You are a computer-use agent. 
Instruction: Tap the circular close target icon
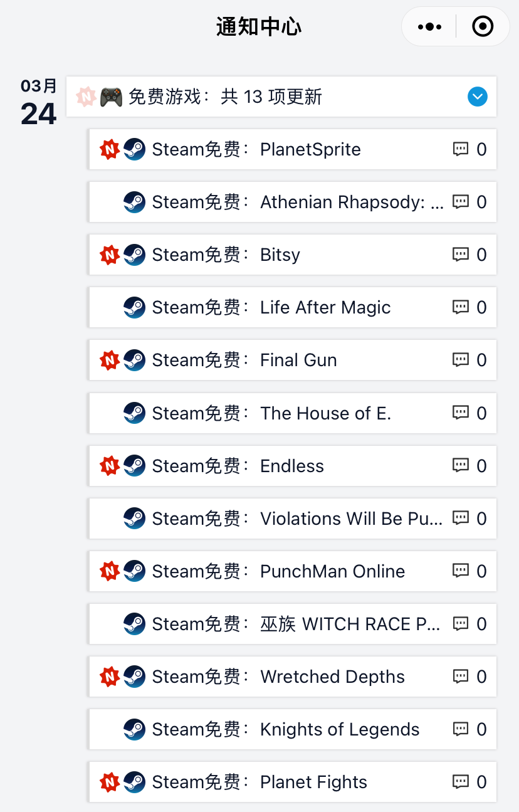pos(483,27)
